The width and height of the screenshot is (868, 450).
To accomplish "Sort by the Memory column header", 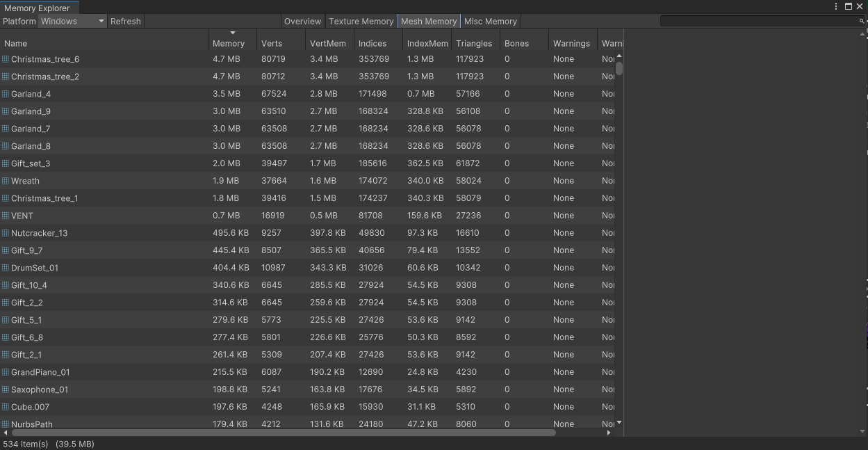I will pos(229,43).
